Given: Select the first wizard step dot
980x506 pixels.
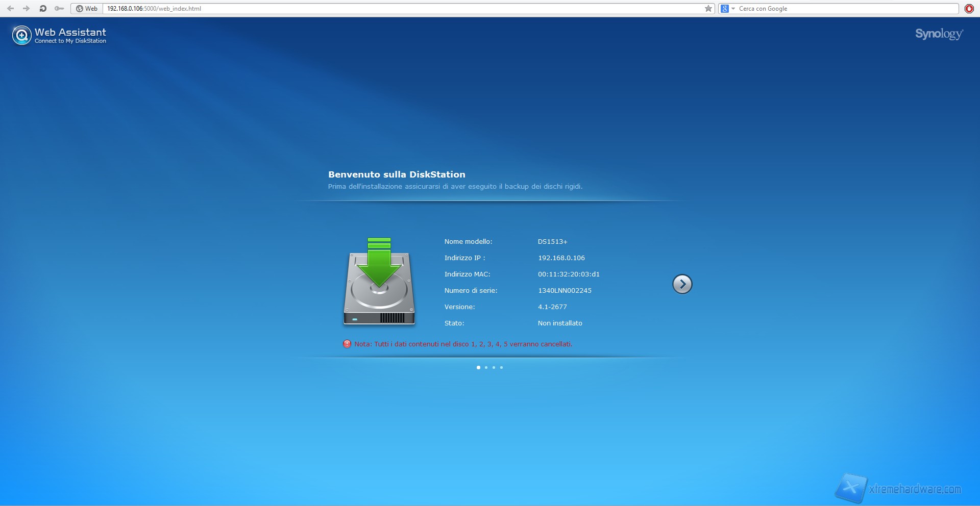Looking at the screenshot, I should click(478, 367).
